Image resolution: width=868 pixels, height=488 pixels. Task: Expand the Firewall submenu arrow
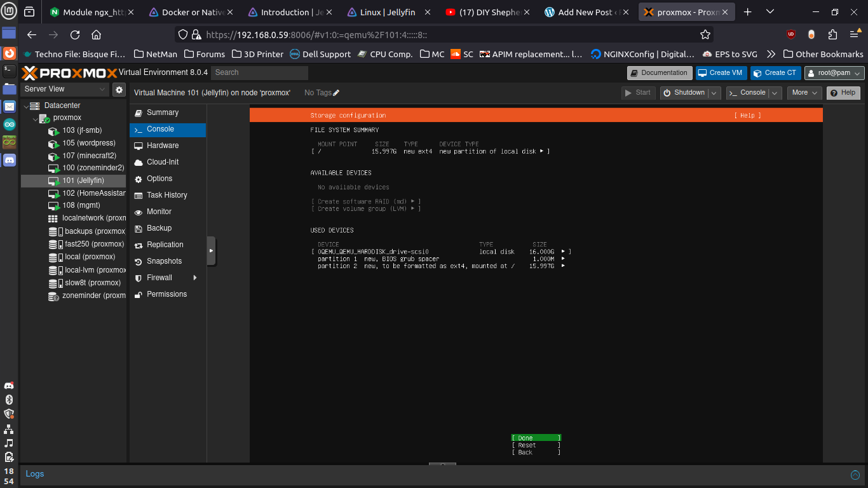[195, 278]
